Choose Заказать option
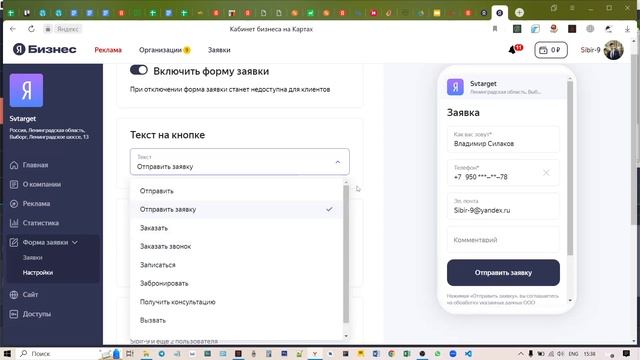 pyautogui.click(x=236, y=228)
